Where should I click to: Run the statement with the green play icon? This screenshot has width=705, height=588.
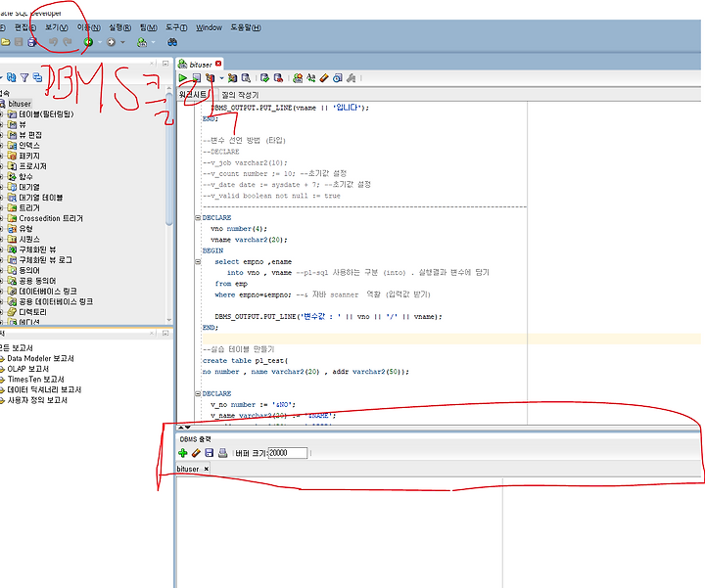click(182, 78)
